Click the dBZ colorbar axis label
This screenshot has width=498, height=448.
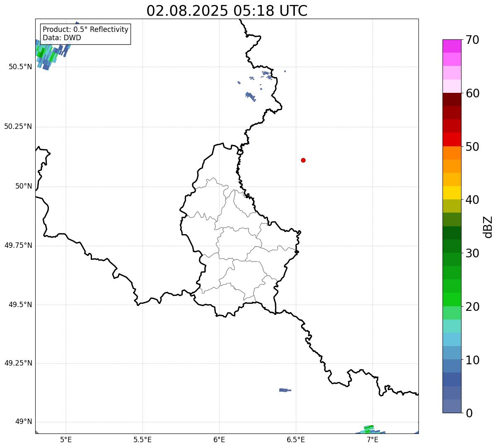(488, 227)
